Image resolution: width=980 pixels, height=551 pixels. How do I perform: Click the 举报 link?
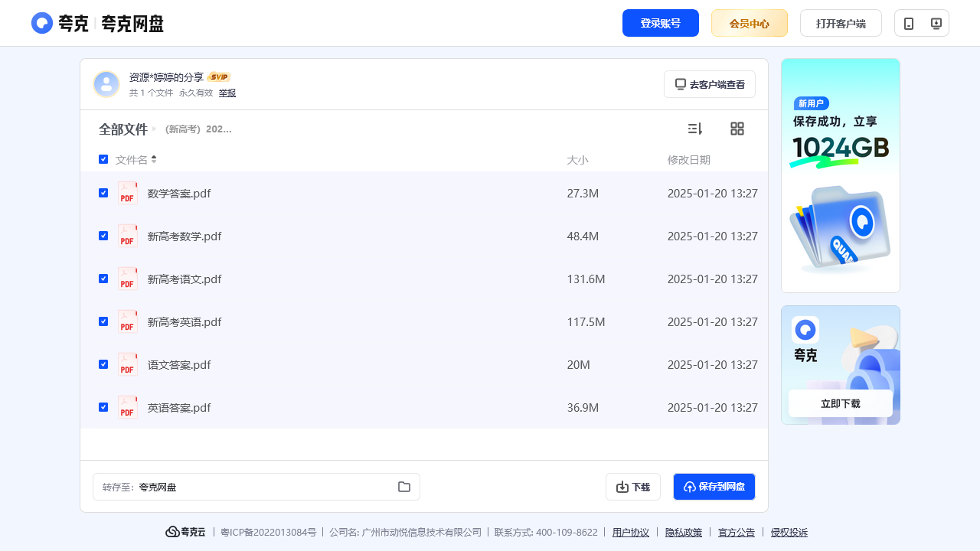tap(227, 93)
